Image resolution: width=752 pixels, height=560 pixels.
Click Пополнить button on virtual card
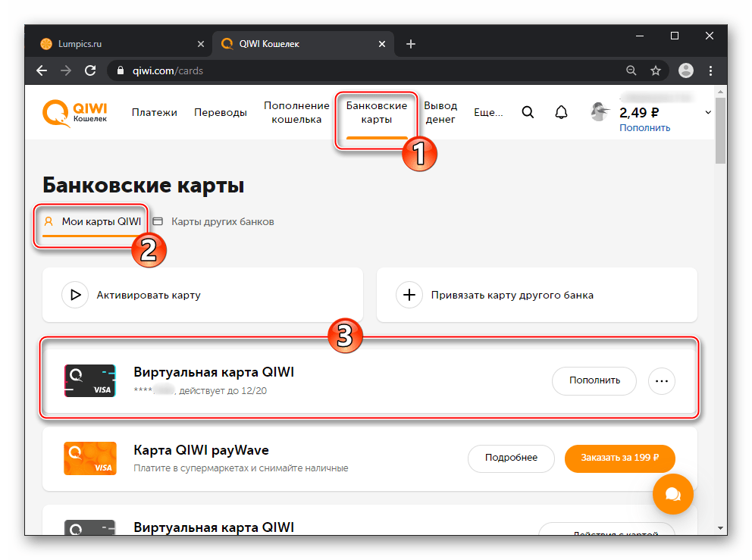pyautogui.click(x=594, y=380)
